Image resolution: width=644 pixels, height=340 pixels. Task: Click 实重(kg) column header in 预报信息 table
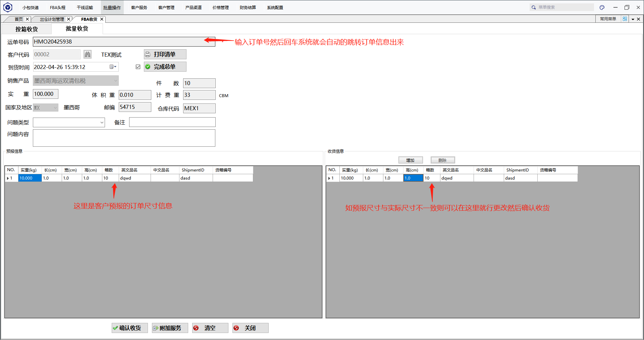[30, 170]
